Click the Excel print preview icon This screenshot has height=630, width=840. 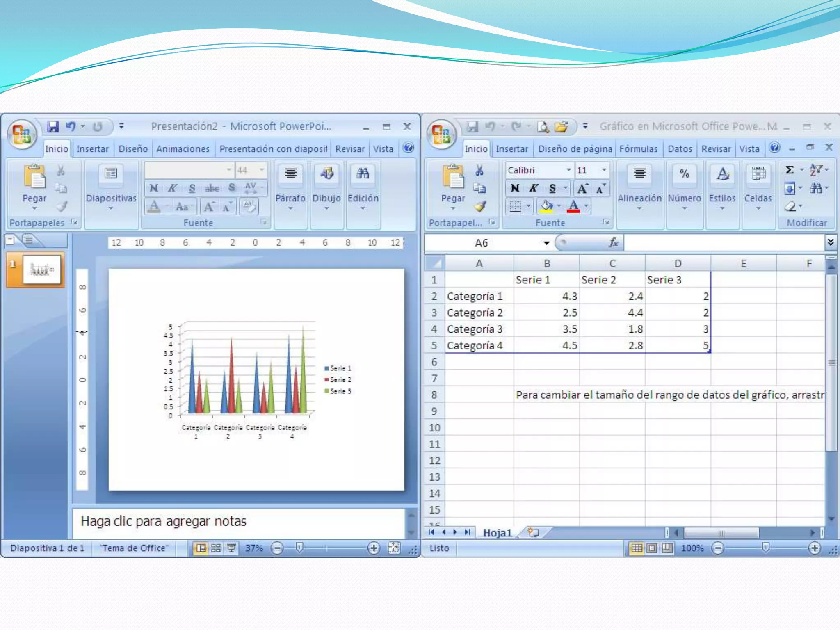tap(543, 127)
